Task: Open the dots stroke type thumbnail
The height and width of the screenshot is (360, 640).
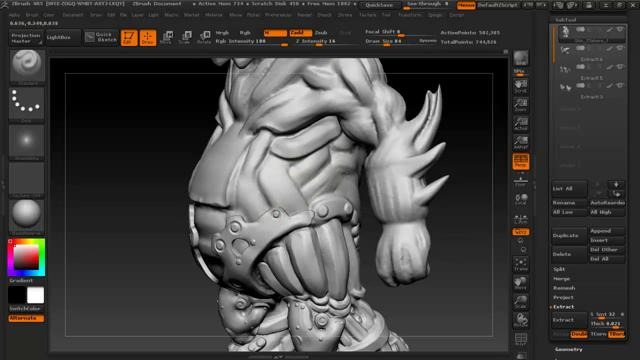Action: tap(27, 102)
